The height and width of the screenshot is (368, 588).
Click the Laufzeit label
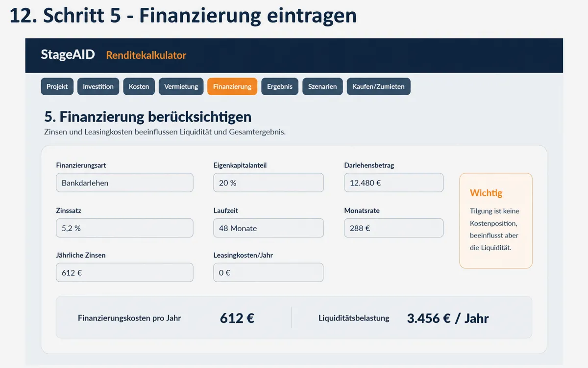[x=226, y=210]
